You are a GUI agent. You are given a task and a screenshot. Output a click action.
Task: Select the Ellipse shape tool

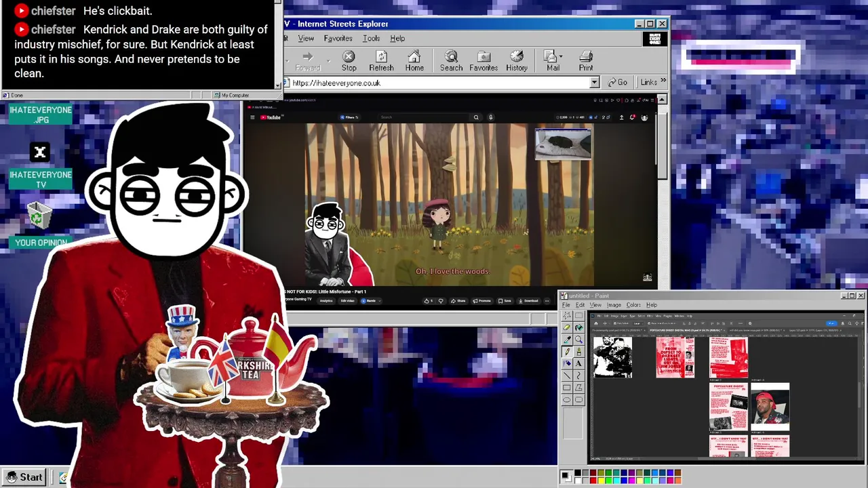pos(567,399)
